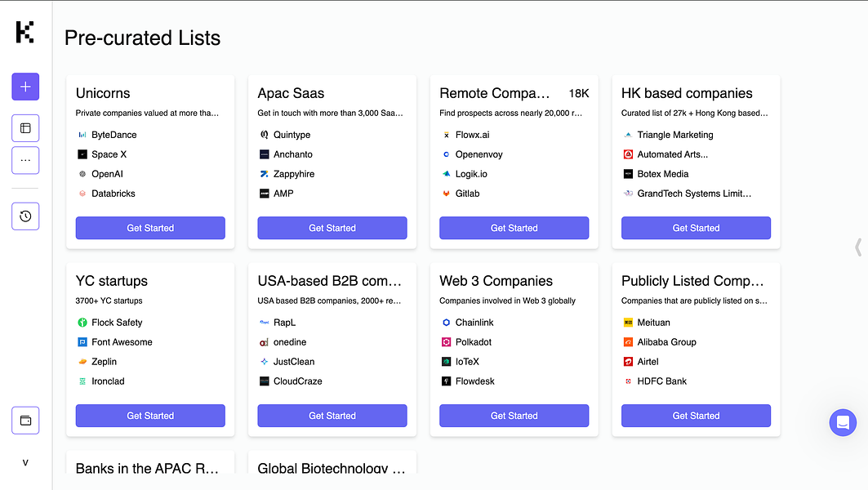Image resolution: width=868 pixels, height=490 pixels.
Task: Click the Meituan logo icon
Action: 628,323
